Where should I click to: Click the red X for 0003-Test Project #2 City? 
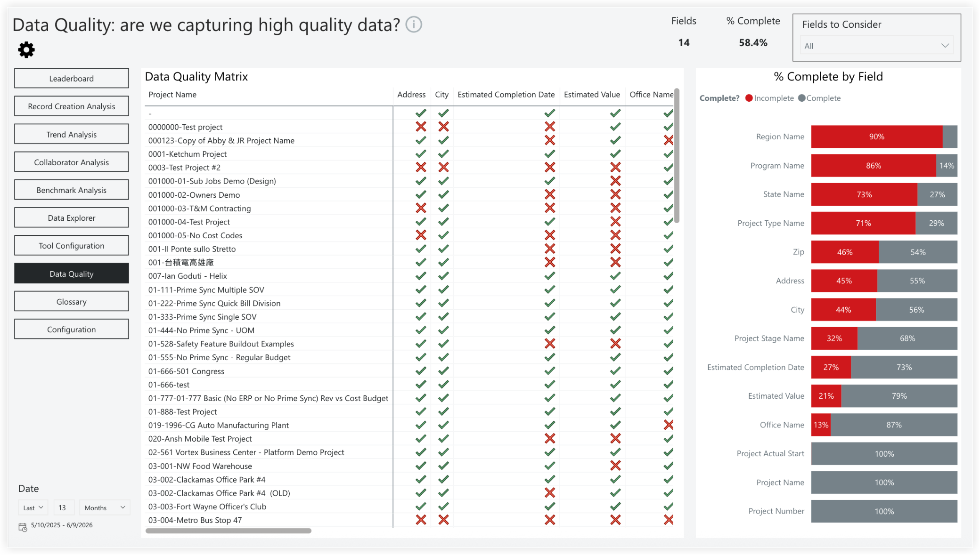(x=443, y=167)
